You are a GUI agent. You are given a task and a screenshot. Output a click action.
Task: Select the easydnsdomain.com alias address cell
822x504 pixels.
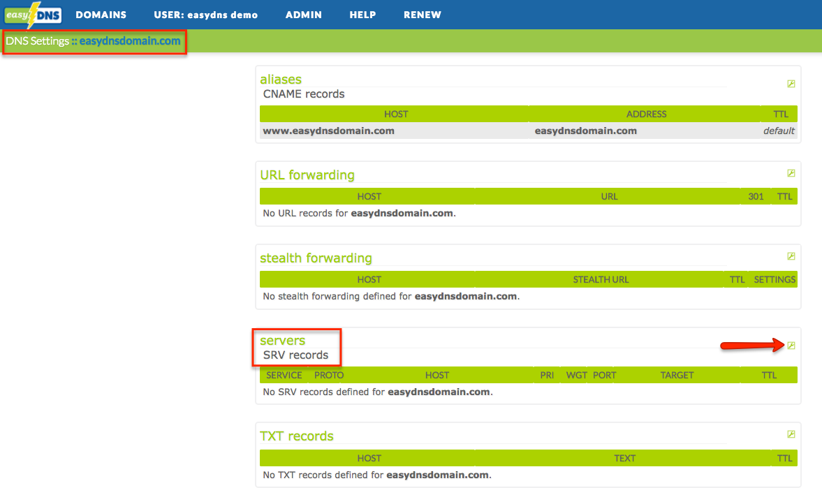585,131
